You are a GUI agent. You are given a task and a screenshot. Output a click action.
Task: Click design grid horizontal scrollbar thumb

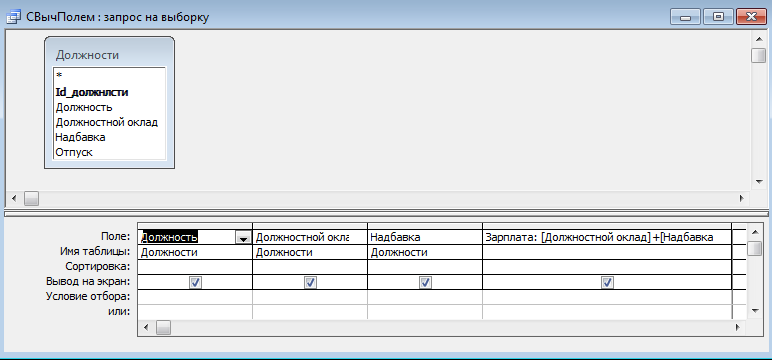163,327
